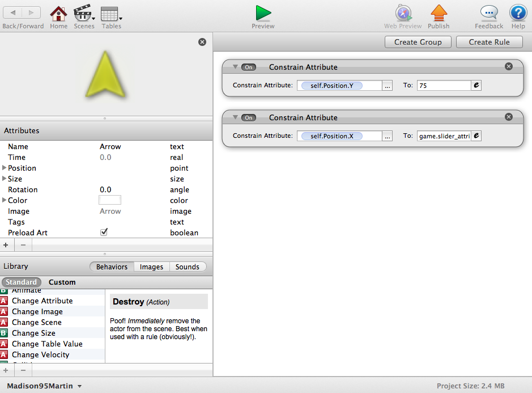Select Change Scene behavior

tap(52, 322)
